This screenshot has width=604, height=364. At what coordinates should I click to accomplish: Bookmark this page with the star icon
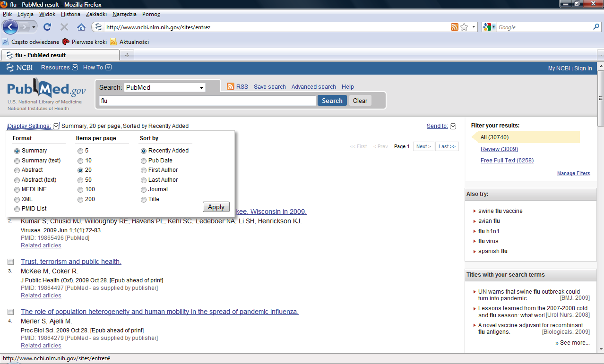464,27
